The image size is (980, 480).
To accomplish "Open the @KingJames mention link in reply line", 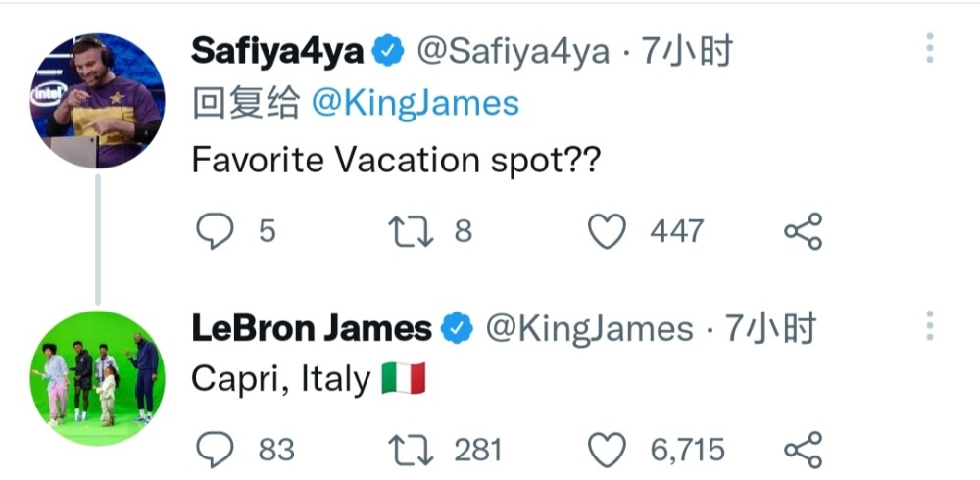I will [x=415, y=103].
